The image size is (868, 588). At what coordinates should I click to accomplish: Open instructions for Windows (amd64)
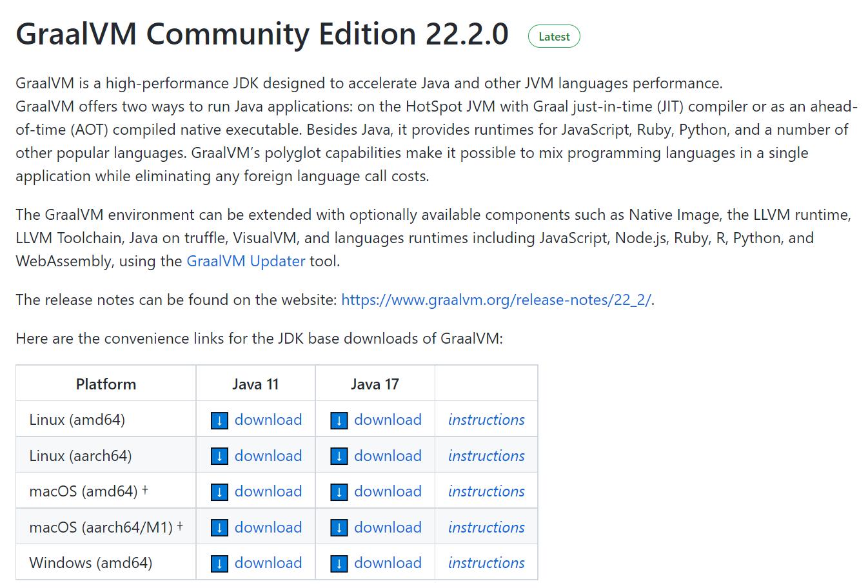pyautogui.click(x=486, y=563)
